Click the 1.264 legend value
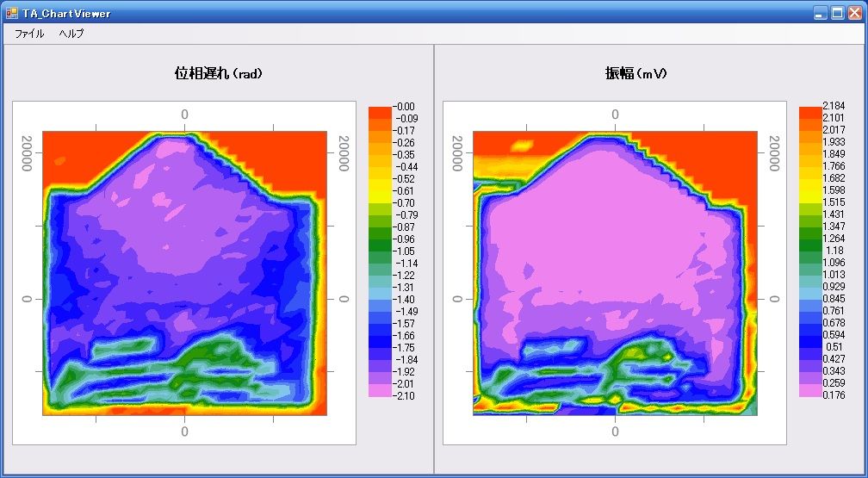 [834, 239]
